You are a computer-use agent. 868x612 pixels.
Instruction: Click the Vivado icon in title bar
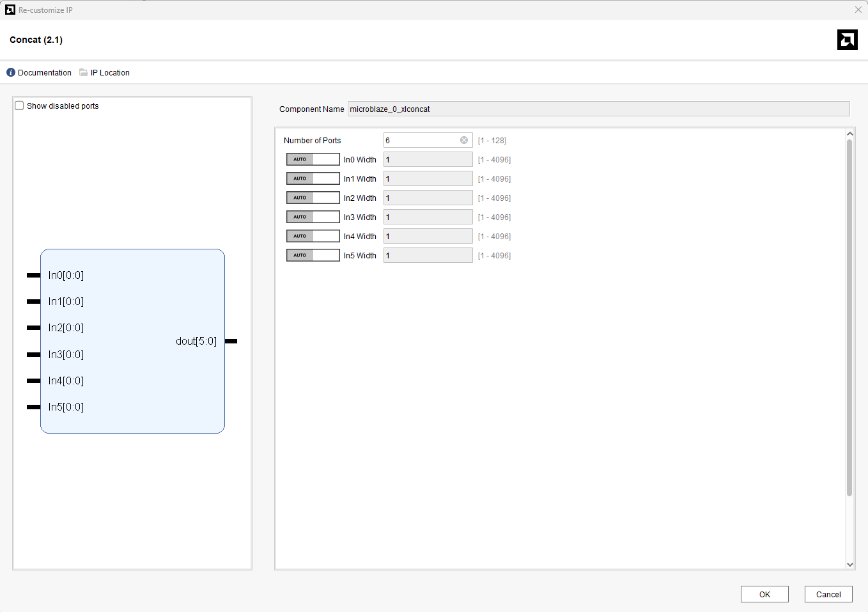pos(10,10)
